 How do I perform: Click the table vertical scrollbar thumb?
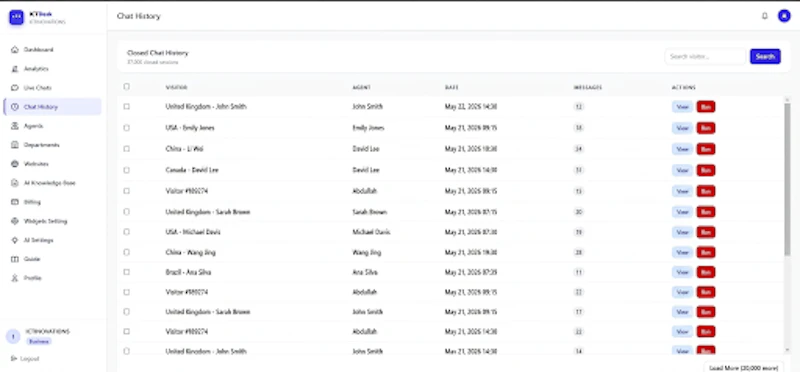tap(787, 179)
